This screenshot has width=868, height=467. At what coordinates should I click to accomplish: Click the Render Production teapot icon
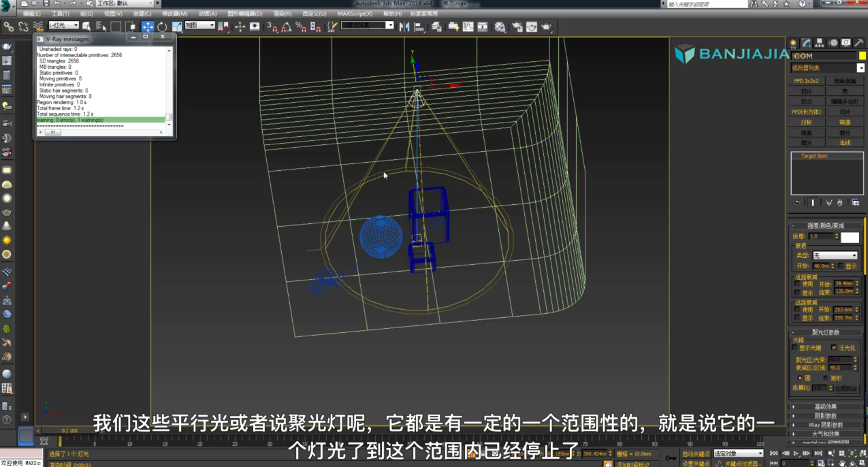click(x=546, y=27)
